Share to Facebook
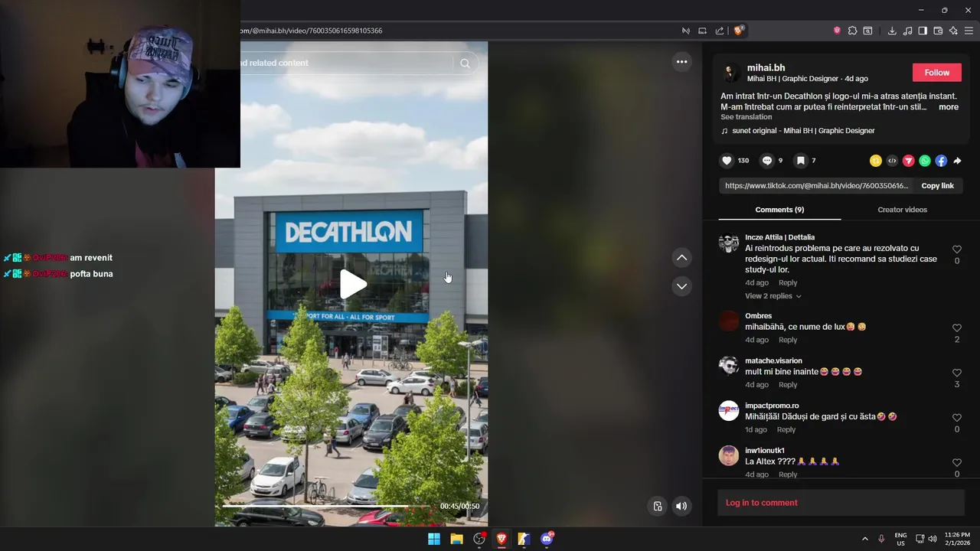Viewport: 980px width, 551px height. [941, 161]
